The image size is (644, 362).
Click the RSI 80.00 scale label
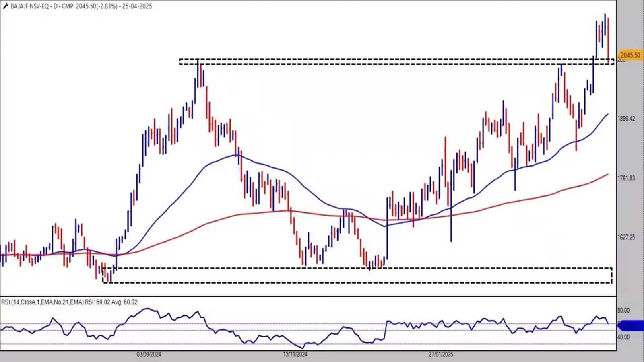click(623, 311)
